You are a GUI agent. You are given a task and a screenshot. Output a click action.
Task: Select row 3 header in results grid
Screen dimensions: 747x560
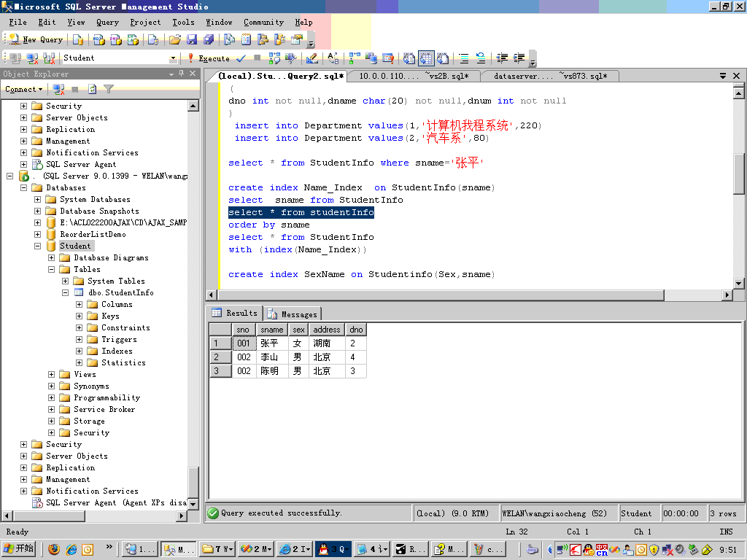220,371
